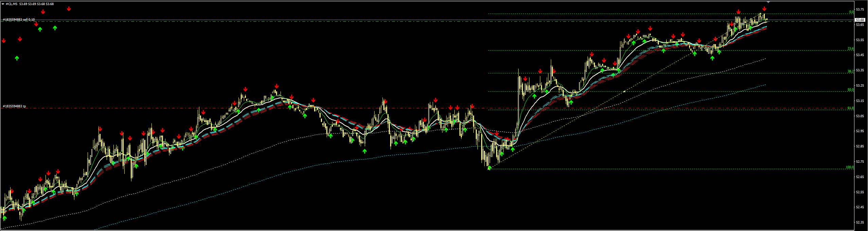Viewport: 868px width, 231px height.
Task: Click the 52.45 price scale value
Action: tap(860, 207)
